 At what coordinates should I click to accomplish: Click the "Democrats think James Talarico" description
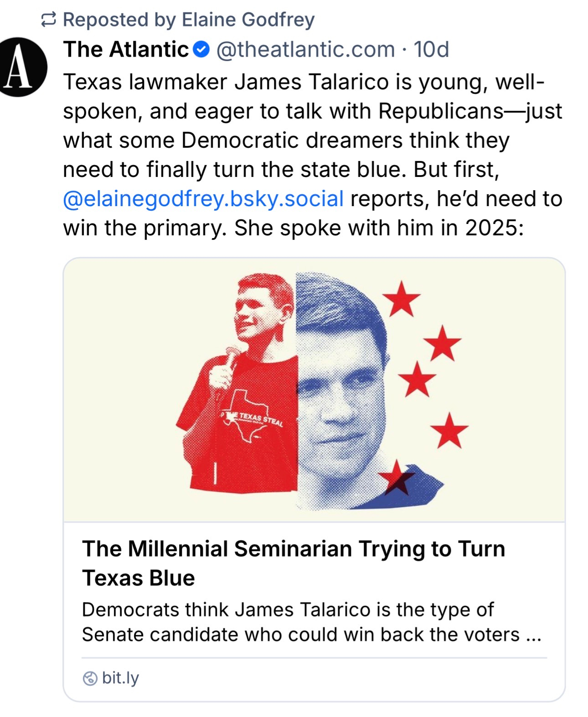(x=311, y=622)
